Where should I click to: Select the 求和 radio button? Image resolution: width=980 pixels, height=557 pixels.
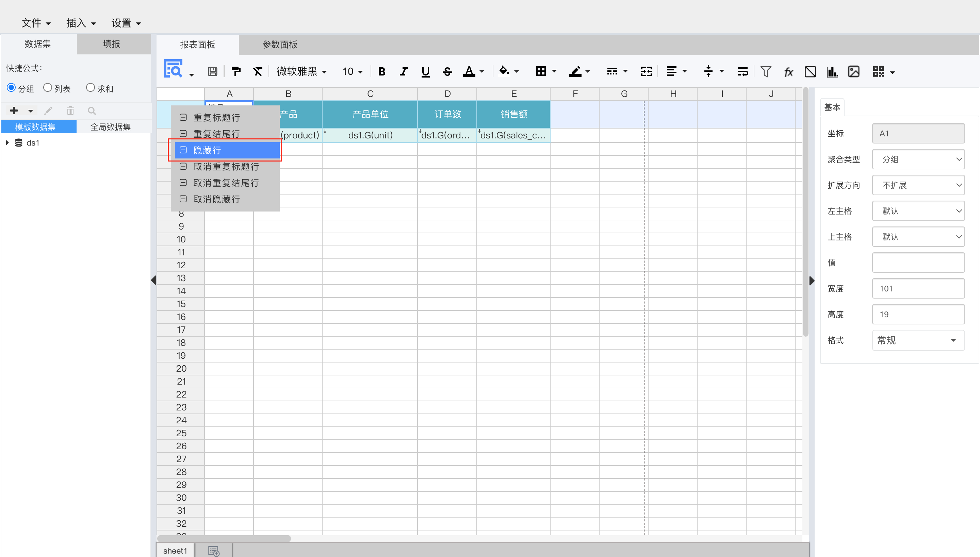[91, 88]
